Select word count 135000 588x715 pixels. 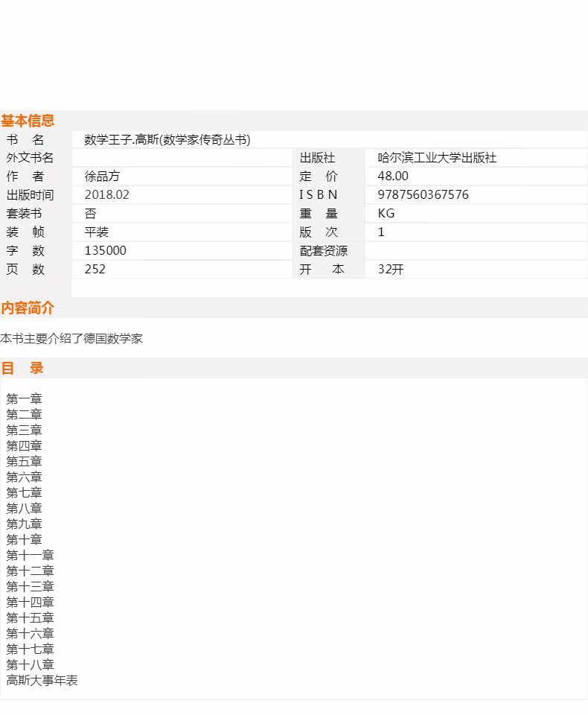coord(105,250)
